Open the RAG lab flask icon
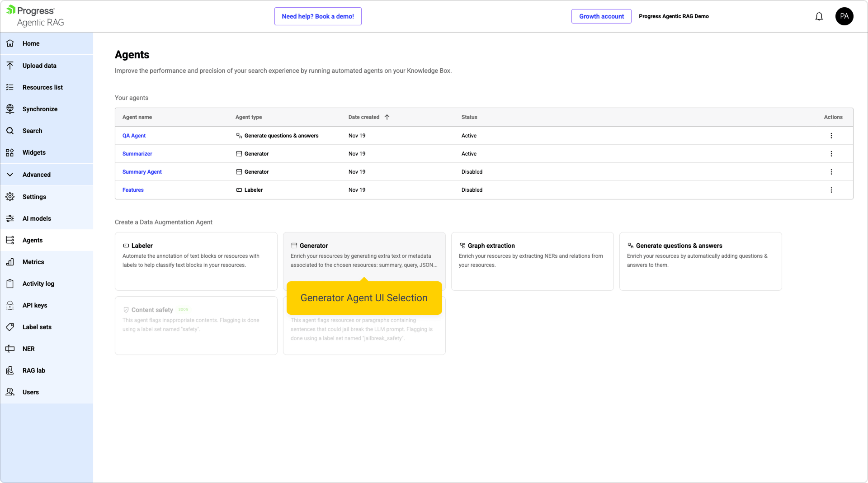Screen dimensions: 868x483 (10, 370)
